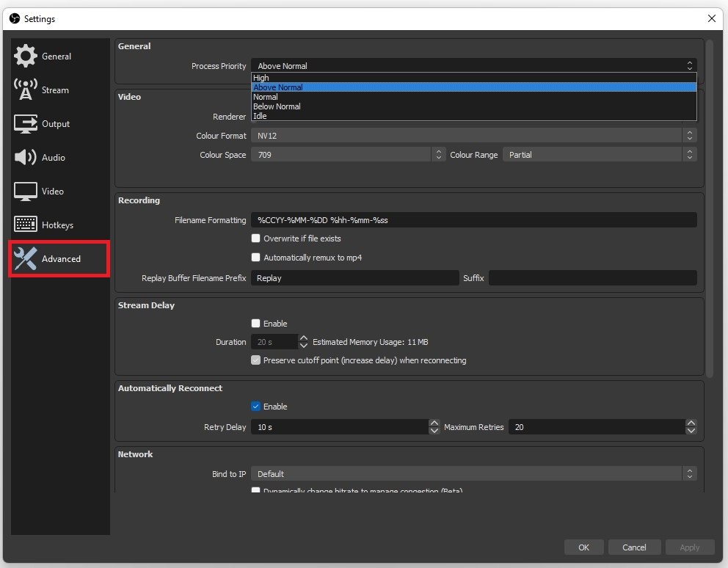Open Stream settings via antenna icon

tap(26, 90)
